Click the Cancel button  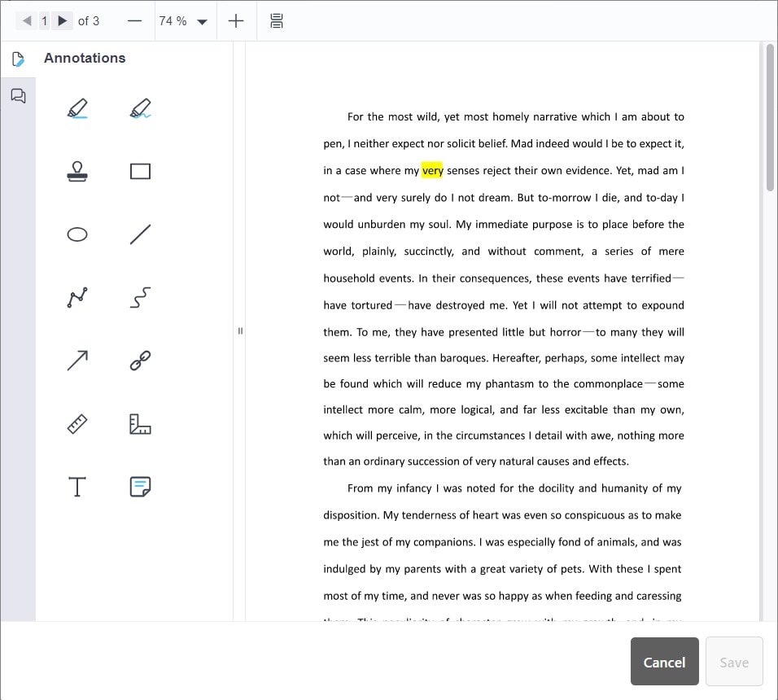[664, 662]
